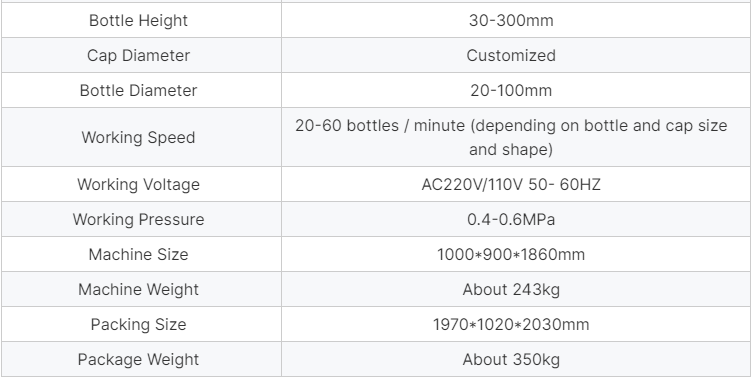Click the Cap Diameter label
This screenshot has width=751, height=377.
click(138, 56)
